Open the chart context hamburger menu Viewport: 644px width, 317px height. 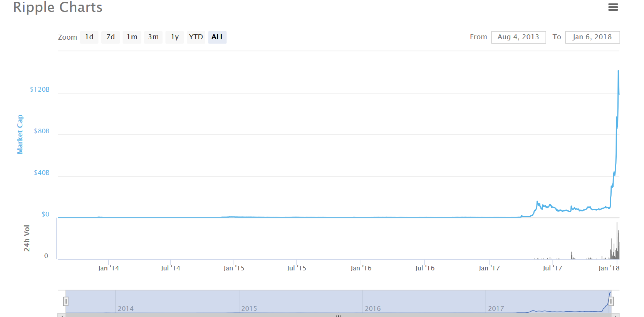point(613,7)
